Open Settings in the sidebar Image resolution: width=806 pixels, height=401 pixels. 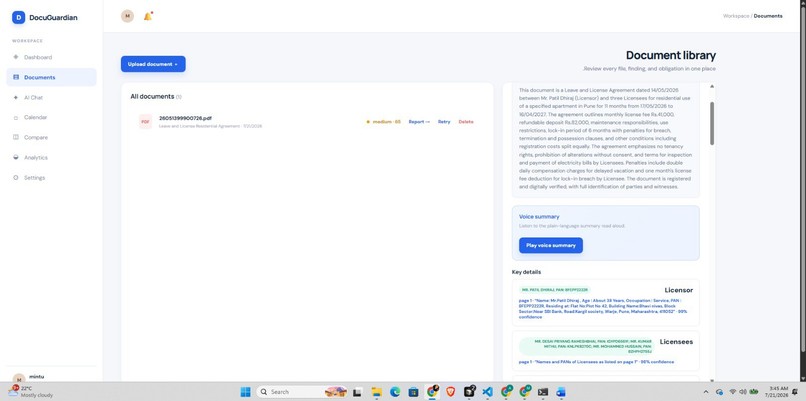[x=51, y=177]
